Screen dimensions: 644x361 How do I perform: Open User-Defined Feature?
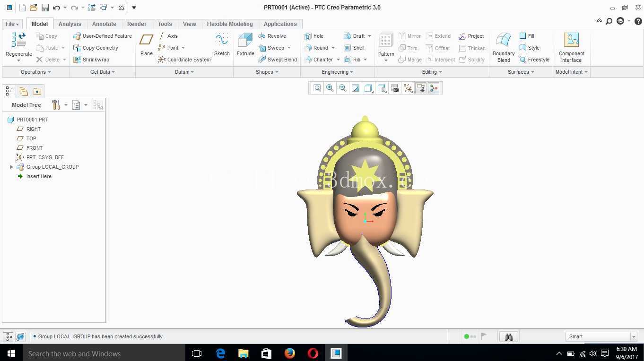coord(103,36)
